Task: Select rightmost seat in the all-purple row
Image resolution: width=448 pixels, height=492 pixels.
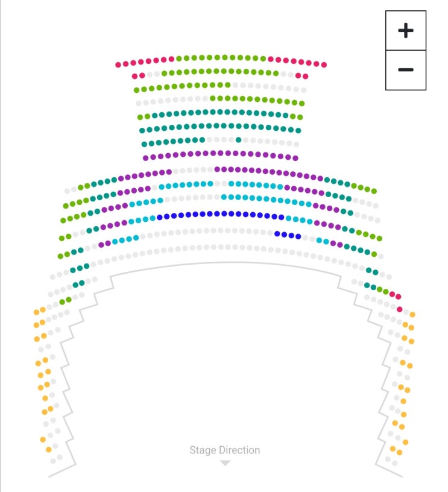Action: [x=295, y=158]
